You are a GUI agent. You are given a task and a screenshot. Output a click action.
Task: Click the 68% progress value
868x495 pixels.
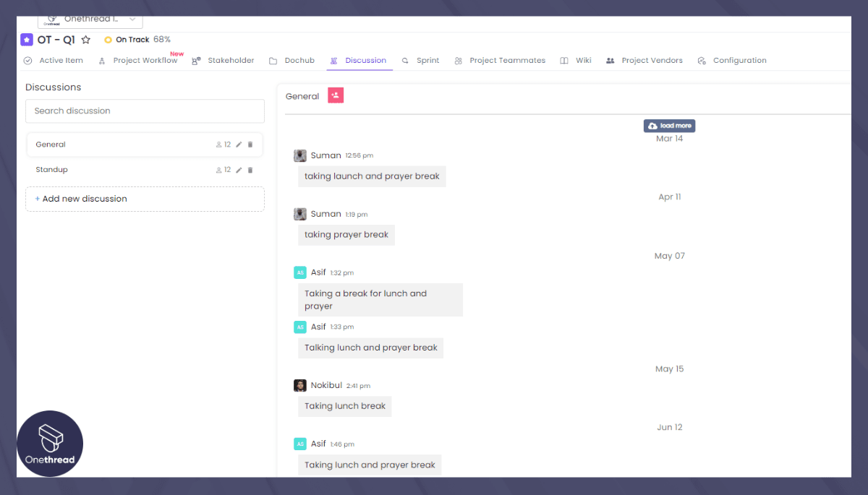point(162,40)
